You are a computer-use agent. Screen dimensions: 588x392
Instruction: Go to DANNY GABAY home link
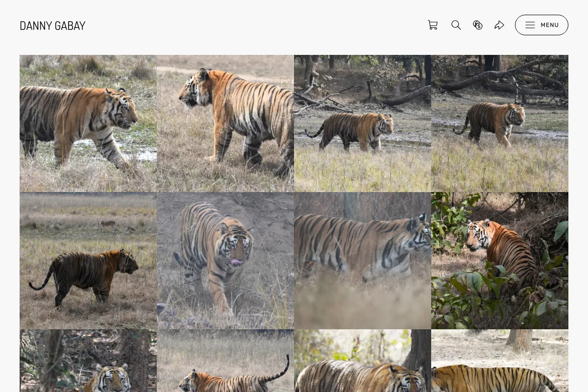click(x=52, y=25)
